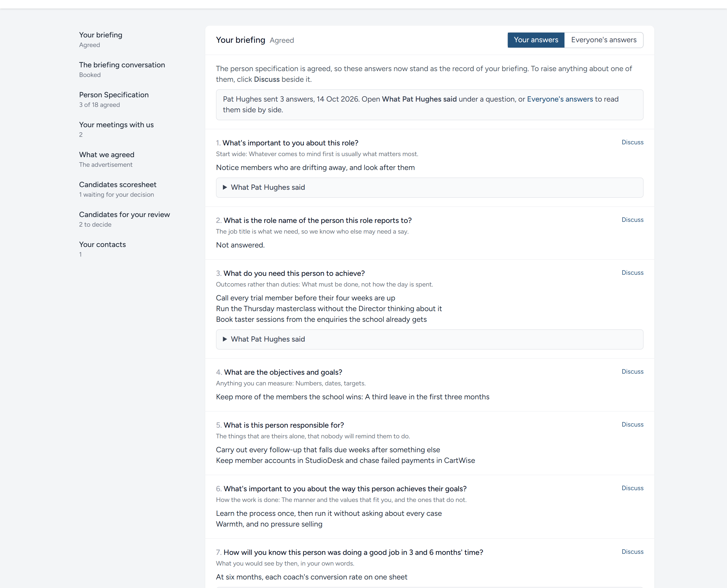Open the Everyone's answers inline link
Image resolution: width=727 pixels, height=588 pixels.
coord(560,99)
